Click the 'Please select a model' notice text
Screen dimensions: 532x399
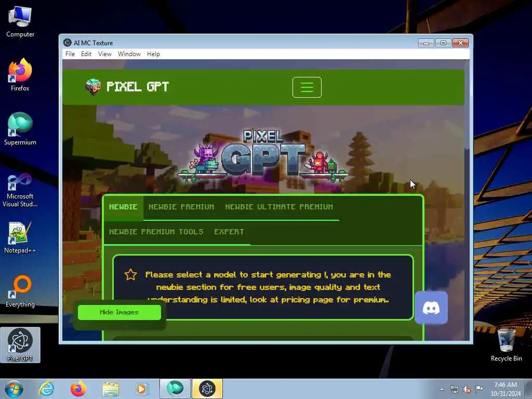(x=268, y=287)
